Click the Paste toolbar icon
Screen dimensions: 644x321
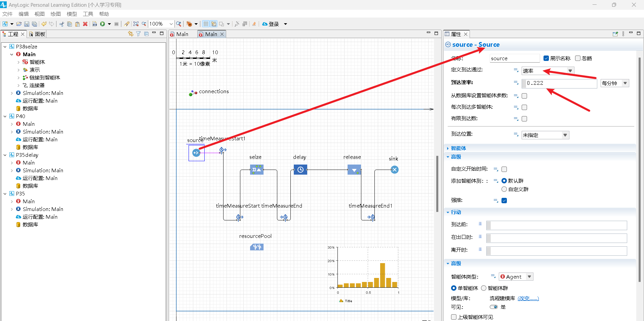(x=77, y=24)
